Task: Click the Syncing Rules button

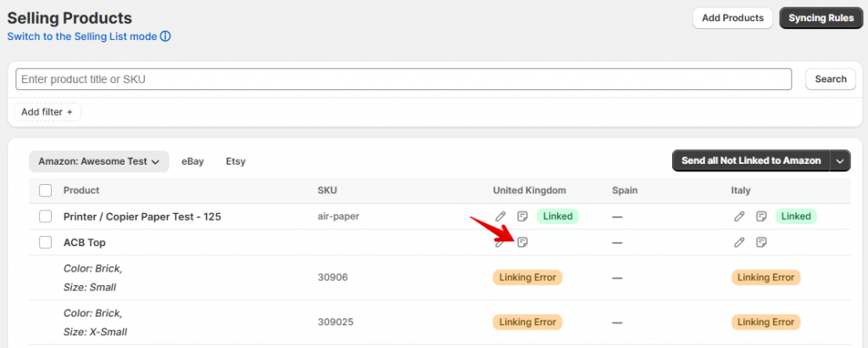Action: point(821,18)
